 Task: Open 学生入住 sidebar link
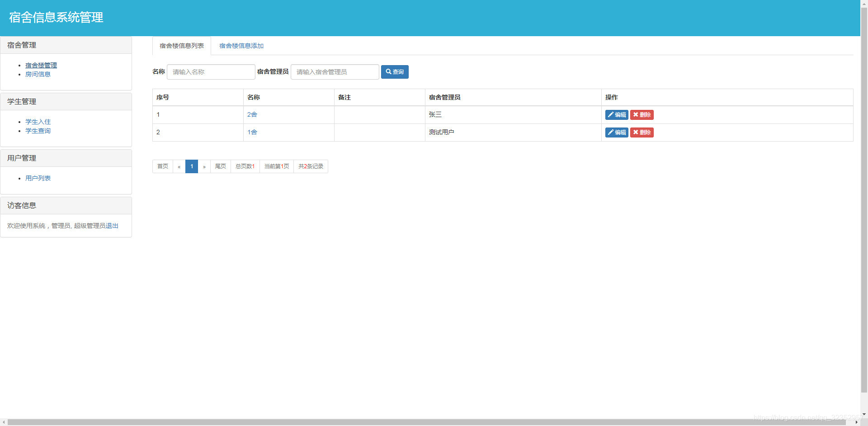point(38,122)
